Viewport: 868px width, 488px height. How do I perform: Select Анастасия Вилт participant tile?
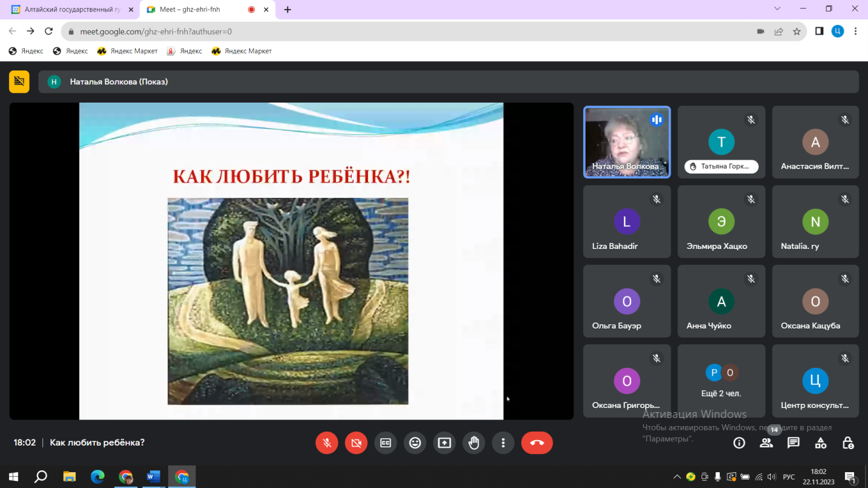pyautogui.click(x=815, y=142)
